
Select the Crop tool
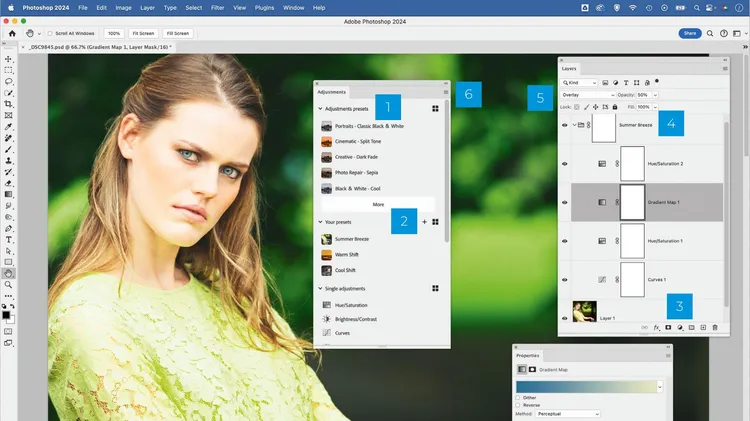(9, 104)
